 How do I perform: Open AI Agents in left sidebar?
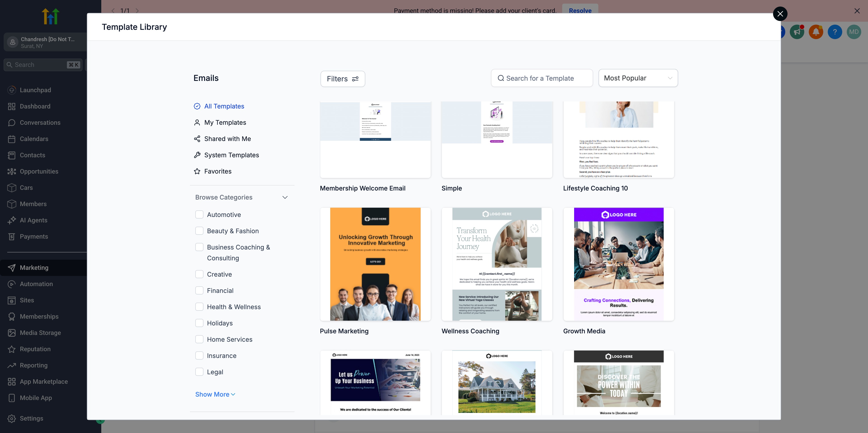(33, 220)
